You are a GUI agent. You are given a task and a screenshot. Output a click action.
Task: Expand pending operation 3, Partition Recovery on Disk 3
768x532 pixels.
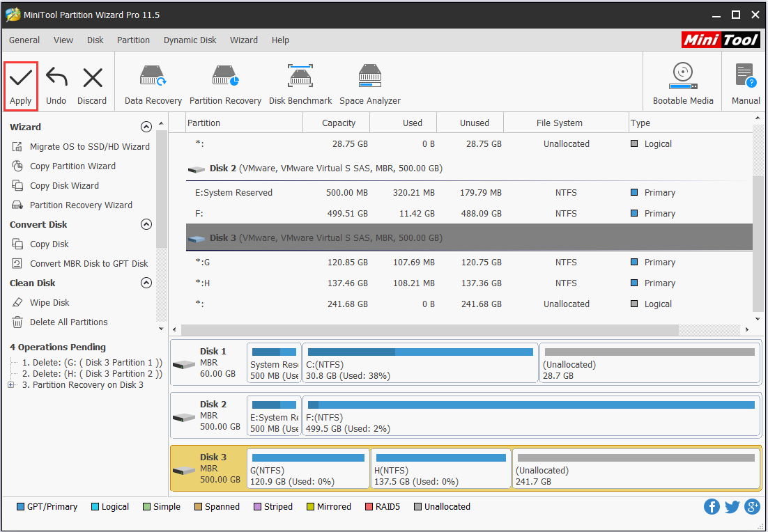10,385
